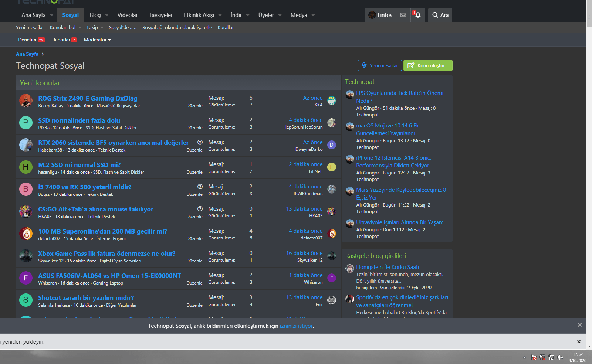
Task: Click KKA's last-poster avatar
Action: click(332, 101)
